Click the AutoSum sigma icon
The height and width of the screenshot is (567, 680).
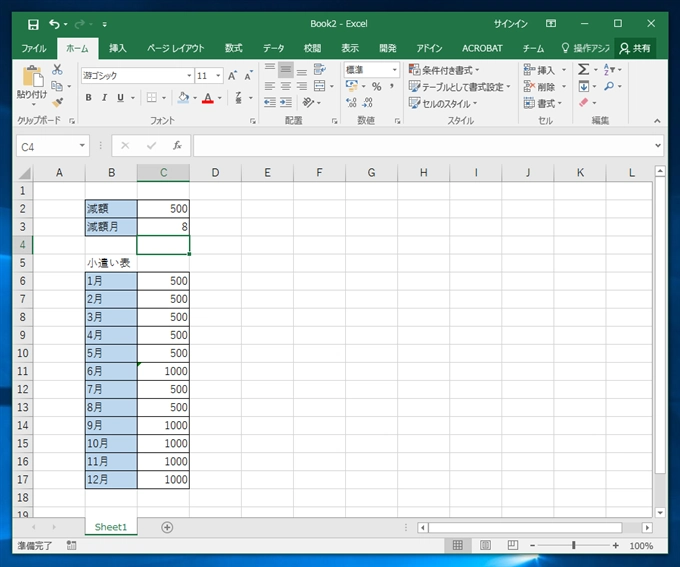[584, 69]
